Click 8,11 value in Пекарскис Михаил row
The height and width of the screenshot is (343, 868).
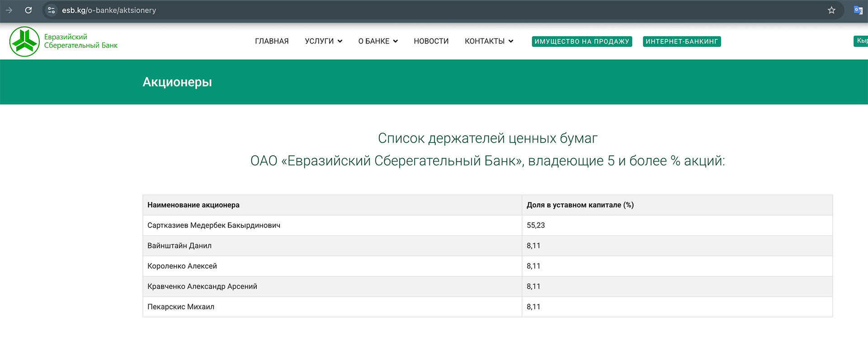(x=533, y=307)
